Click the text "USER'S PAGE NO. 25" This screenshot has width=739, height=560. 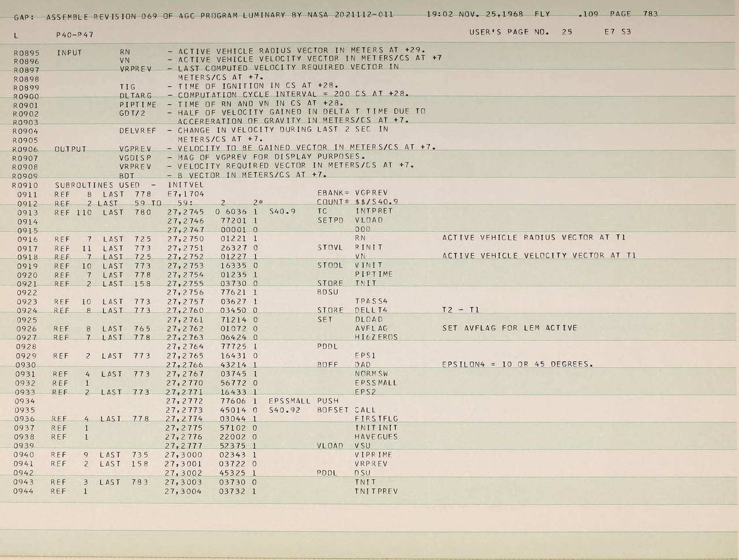pos(521,32)
